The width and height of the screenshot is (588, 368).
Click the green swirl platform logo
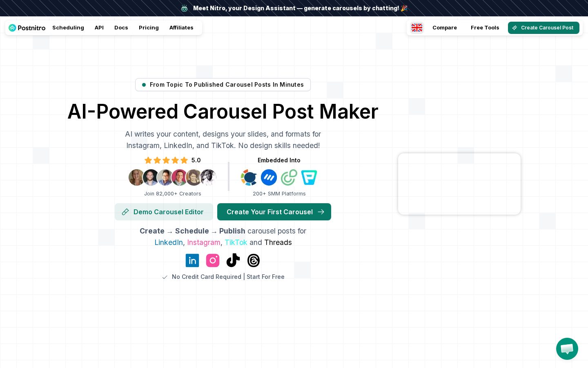pos(289,177)
